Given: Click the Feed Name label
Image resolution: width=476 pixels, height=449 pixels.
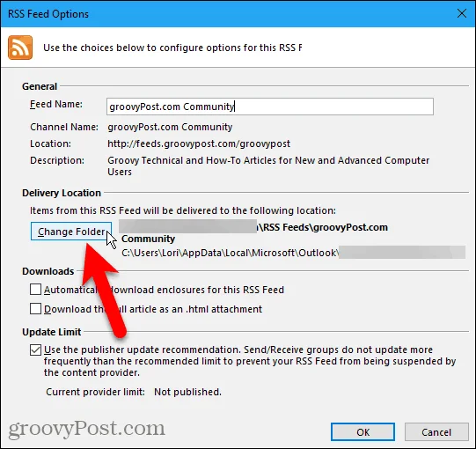Looking at the screenshot, I should 56,104.
